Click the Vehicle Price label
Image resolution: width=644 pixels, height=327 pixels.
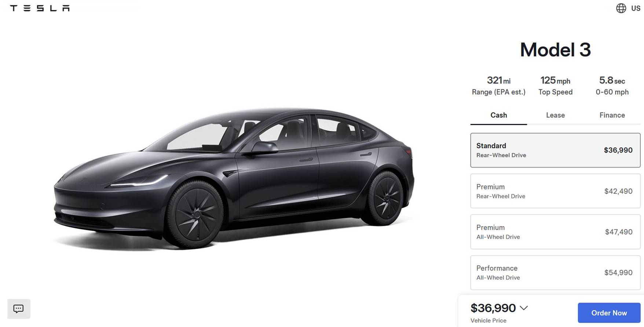(489, 320)
